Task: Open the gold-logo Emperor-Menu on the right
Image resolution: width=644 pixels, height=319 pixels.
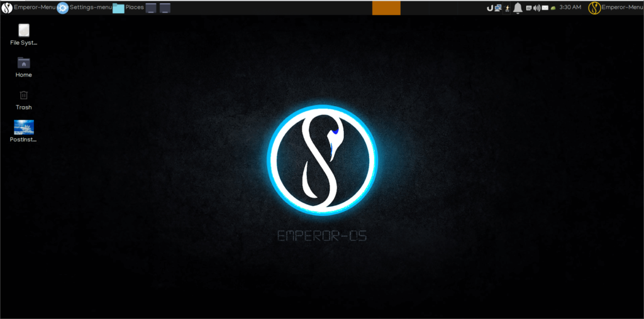Action: pyautogui.click(x=616, y=8)
